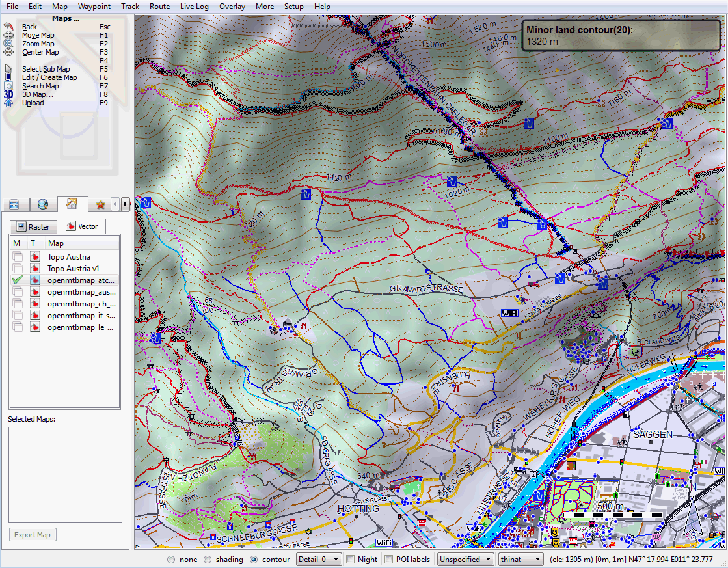Open the Detail 0 dropdown
728x568 pixels.
point(318,559)
